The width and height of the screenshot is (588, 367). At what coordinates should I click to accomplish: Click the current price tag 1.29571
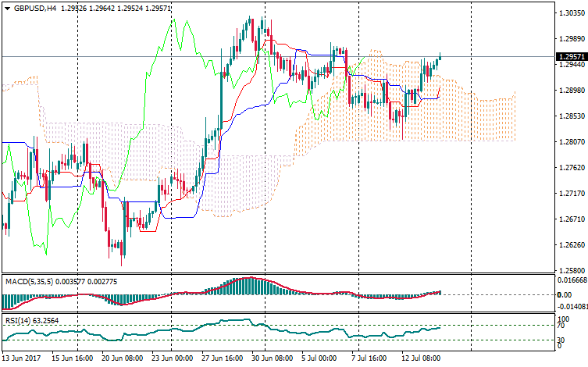571,57
